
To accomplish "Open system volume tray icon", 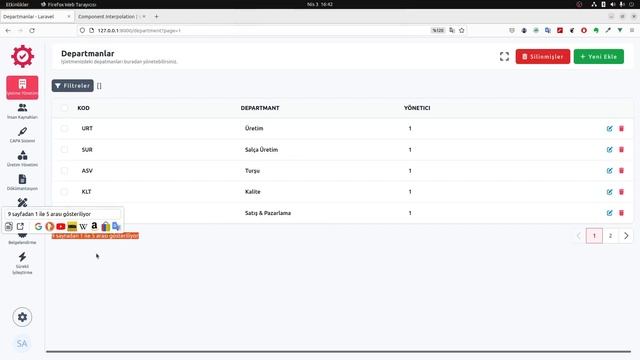I will tap(613, 4).
